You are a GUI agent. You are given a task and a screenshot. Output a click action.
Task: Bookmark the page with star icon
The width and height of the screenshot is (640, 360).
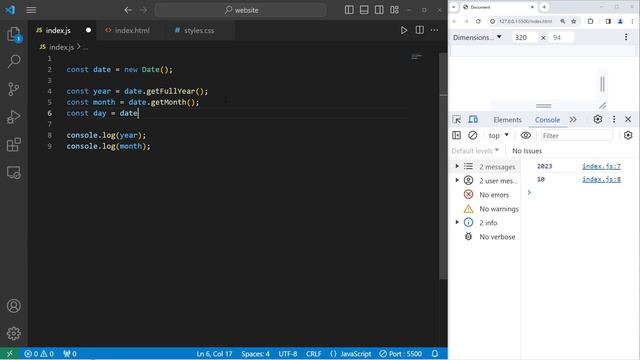(573, 21)
